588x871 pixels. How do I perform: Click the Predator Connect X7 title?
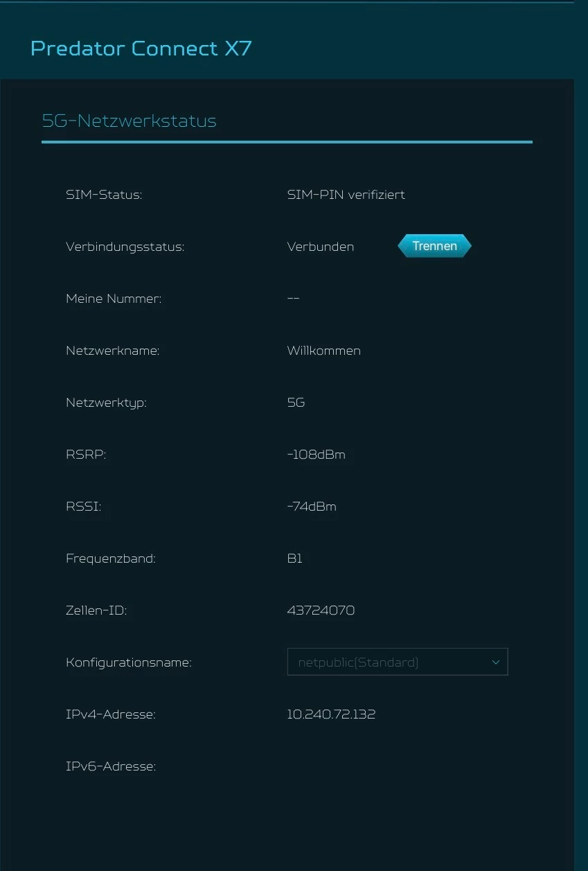coord(141,49)
